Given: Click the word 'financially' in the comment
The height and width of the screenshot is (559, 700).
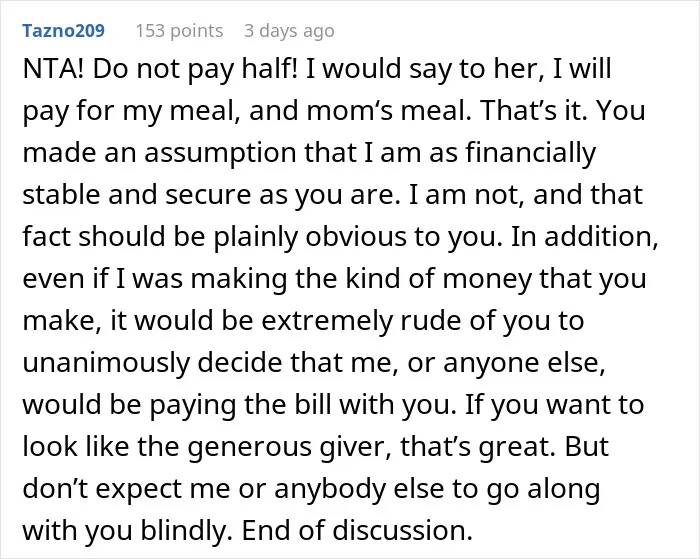Looking at the screenshot, I should pyautogui.click(x=531, y=153).
